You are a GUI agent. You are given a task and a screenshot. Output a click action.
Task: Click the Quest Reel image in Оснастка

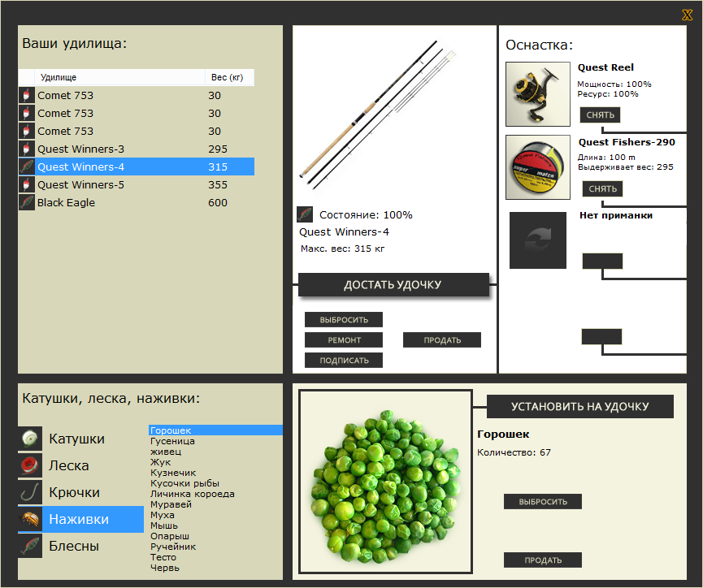click(537, 94)
